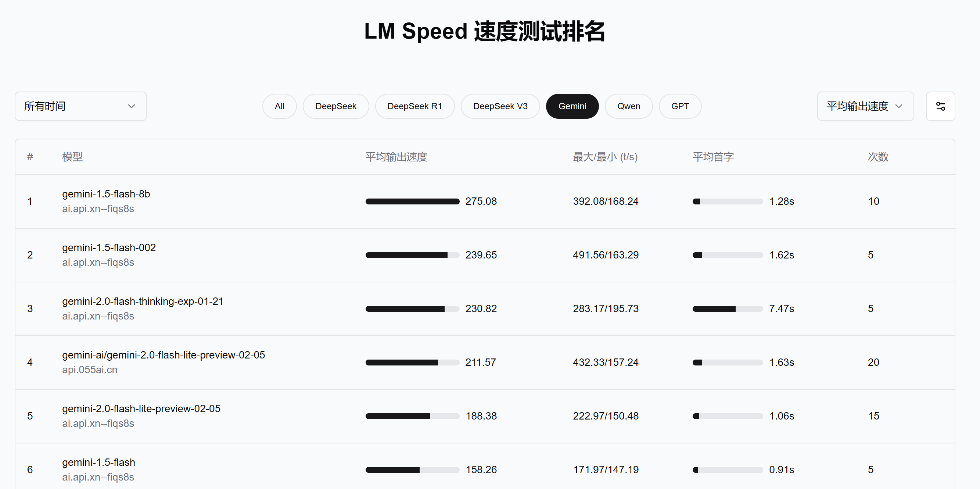The width and height of the screenshot is (980, 489).
Task: Click the 171.97/147.19 max/min value
Action: (x=606, y=470)
